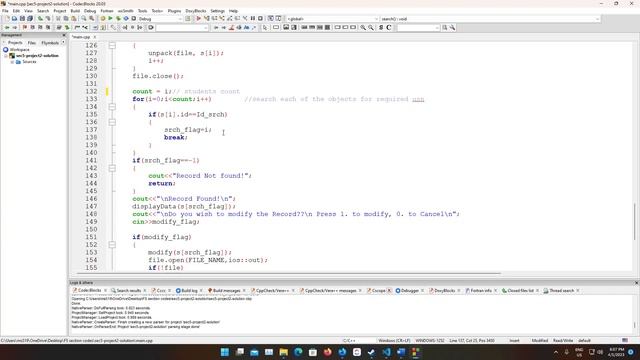This screenshot has width=640, height=360.
Task: Click the Redo toolbar icon
Action: (48, 19)
